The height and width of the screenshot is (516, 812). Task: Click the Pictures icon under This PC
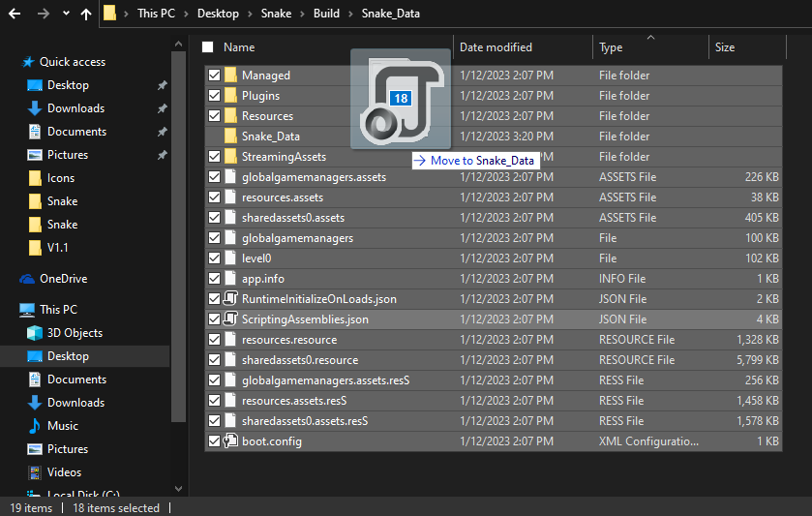(35, 449)
